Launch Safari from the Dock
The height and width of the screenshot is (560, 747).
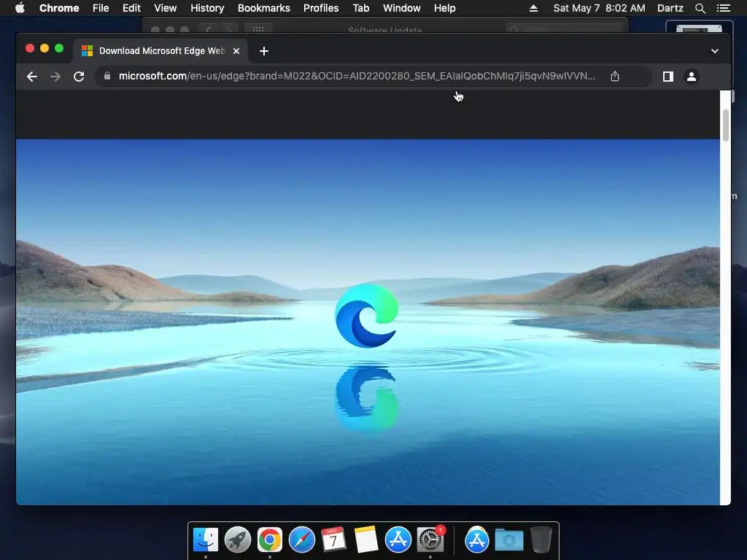[x=302, y=540]
